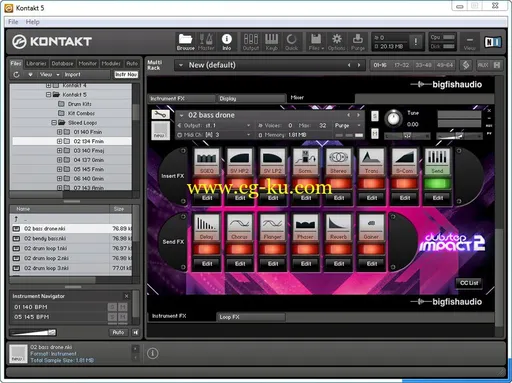Screen dimensions: 512x383
Task: Toggle Stereo effect power button
Action: coord(338,184)
